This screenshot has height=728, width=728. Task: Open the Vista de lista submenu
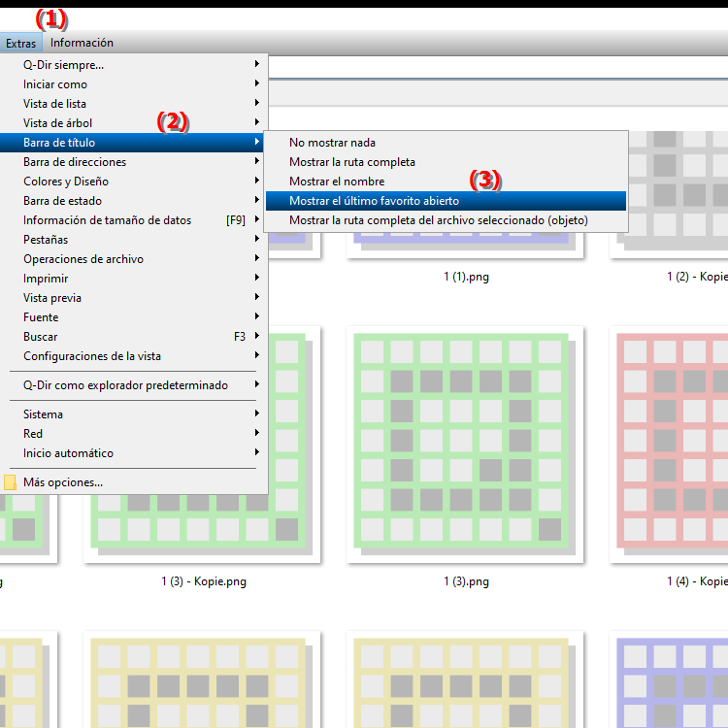pos(133,104)
